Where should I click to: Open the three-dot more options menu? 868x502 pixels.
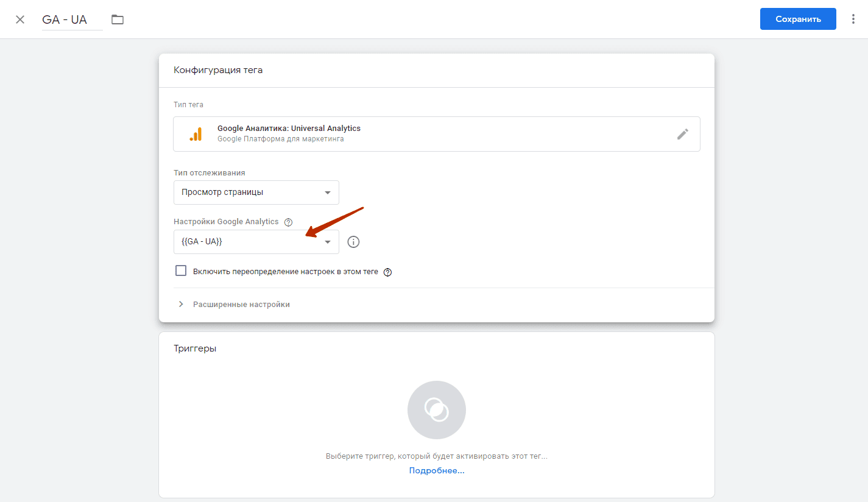click(x=853, y=19)
